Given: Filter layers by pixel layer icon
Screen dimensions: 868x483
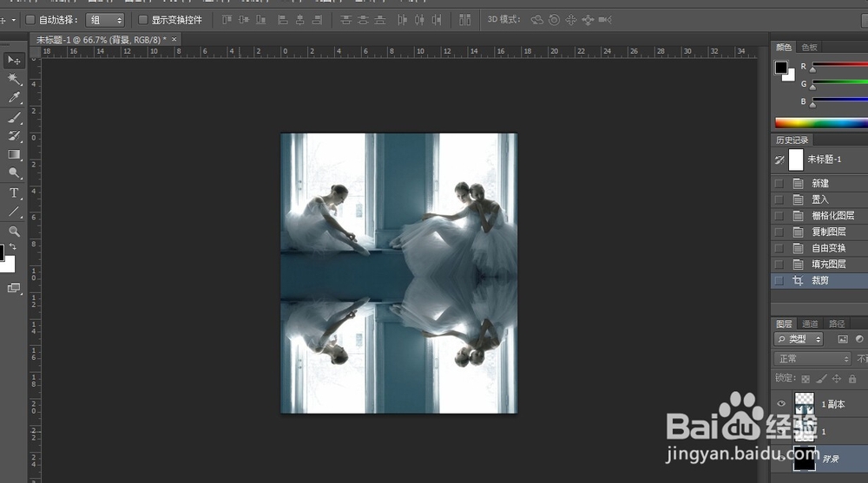Looking at the screenshot, I should 843,339.
